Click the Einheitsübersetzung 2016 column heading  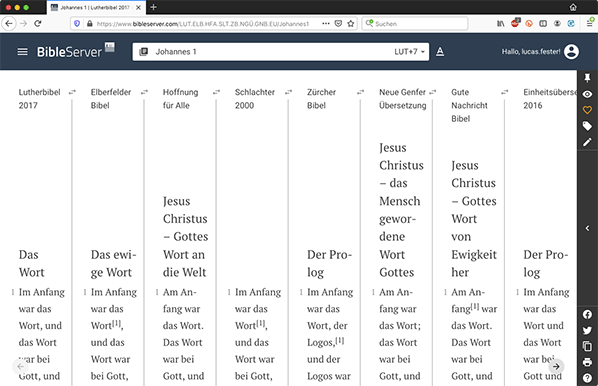[x=550, y=99]
